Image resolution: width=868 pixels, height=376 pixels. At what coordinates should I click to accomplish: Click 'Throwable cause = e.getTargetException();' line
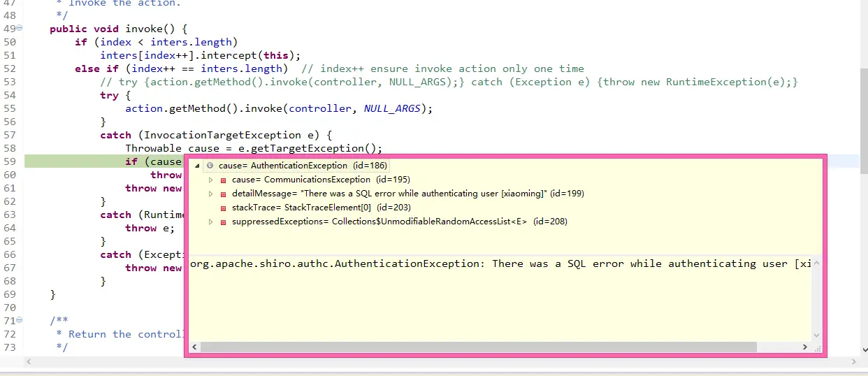click(254, 148)
